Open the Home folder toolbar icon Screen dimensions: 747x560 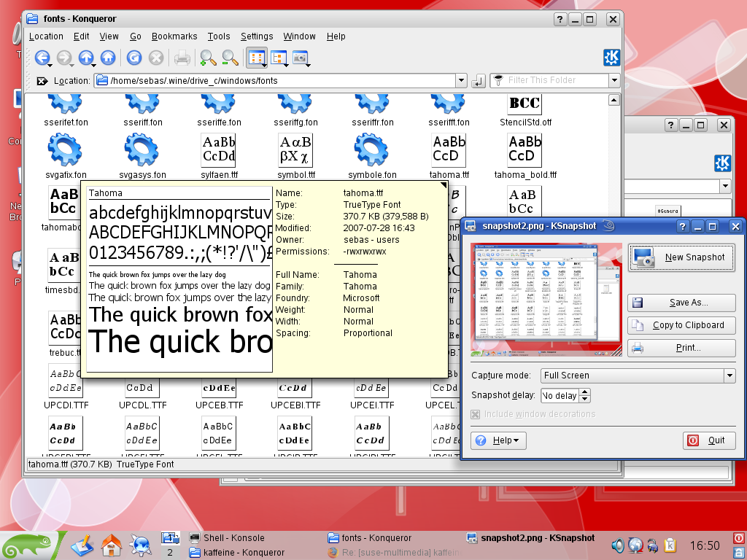click(108, 58)
